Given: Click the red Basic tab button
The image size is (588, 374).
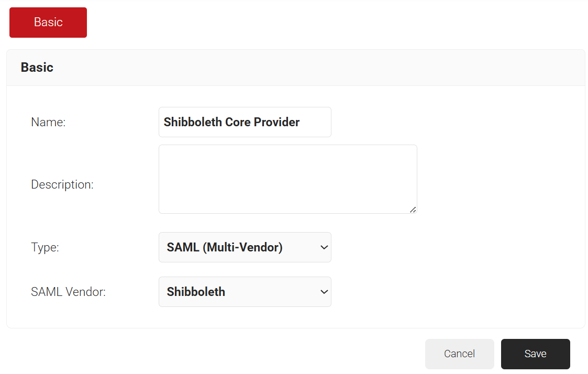Looking at the screenshot, I should point(48,23).
